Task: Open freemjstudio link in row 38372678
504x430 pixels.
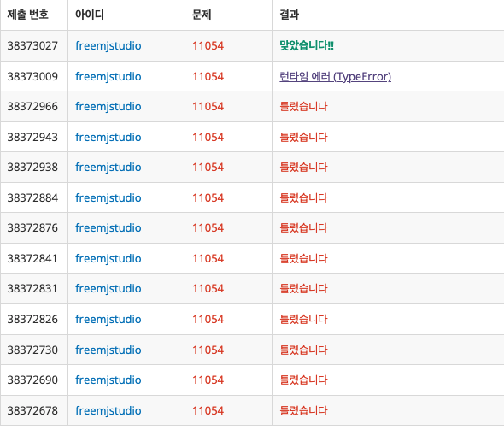Action: tap(108, 411)
